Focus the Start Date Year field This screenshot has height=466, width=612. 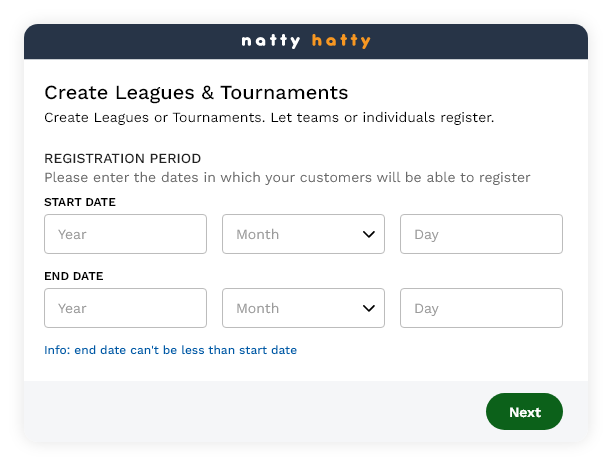click(x=125, y=234)
